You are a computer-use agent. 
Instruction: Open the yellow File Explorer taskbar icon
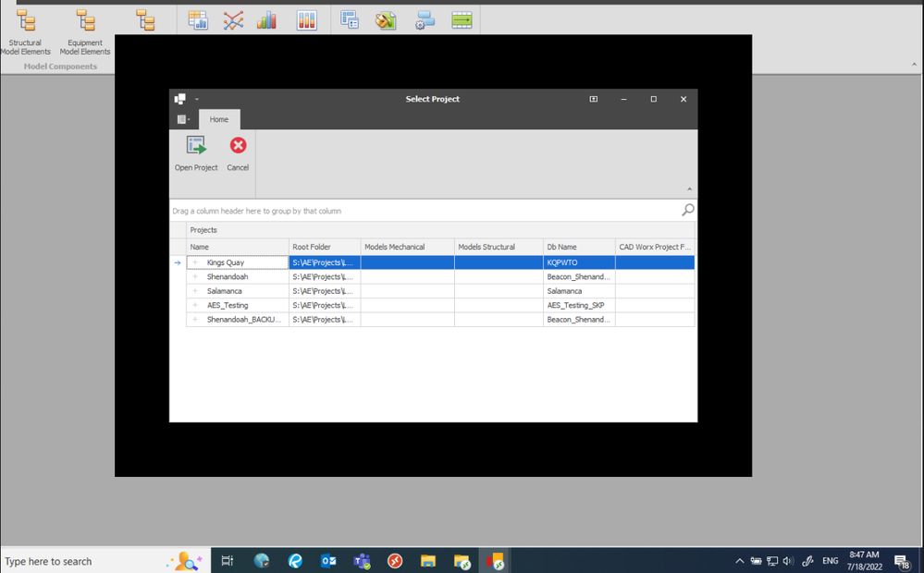pyautogui.click(x=428, y=561)
